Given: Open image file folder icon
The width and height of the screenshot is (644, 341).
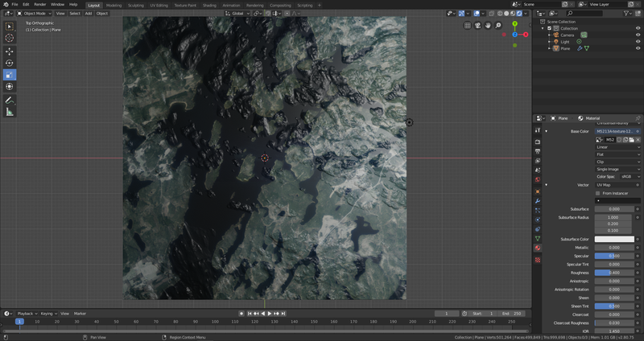Looking at the screenshot, I should click(632, 140).
